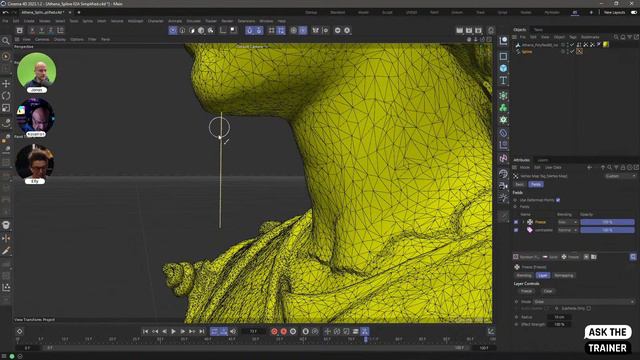
Task: Open the white rectangle spline icon in palette
Action: click(503, 56)
